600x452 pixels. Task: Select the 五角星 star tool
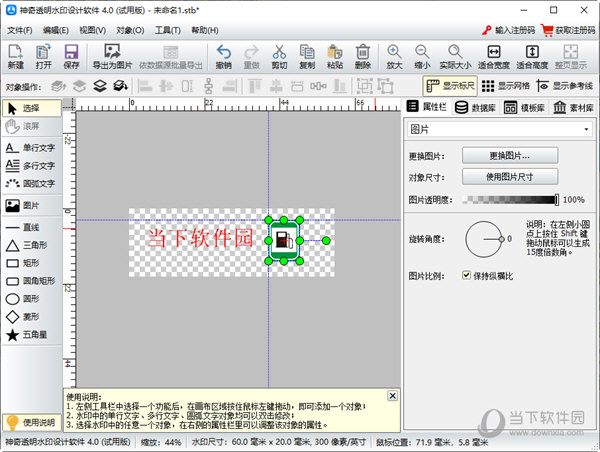pos(31,335)
